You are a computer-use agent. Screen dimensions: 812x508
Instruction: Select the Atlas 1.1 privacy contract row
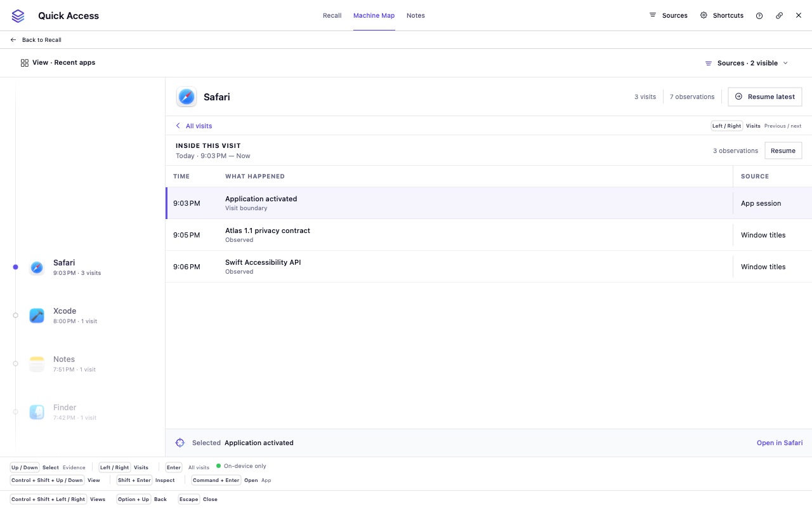488,235
